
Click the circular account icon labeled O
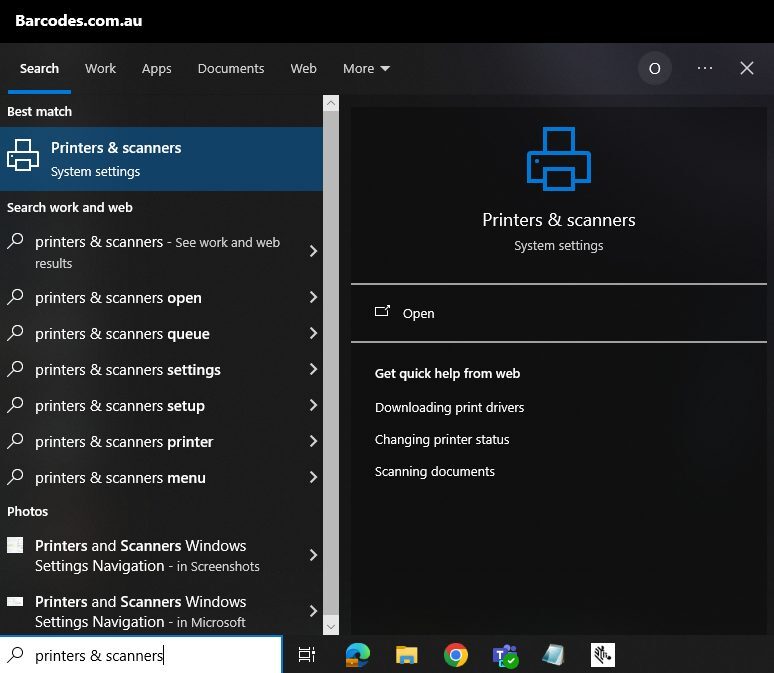click(x=655, y=68)
